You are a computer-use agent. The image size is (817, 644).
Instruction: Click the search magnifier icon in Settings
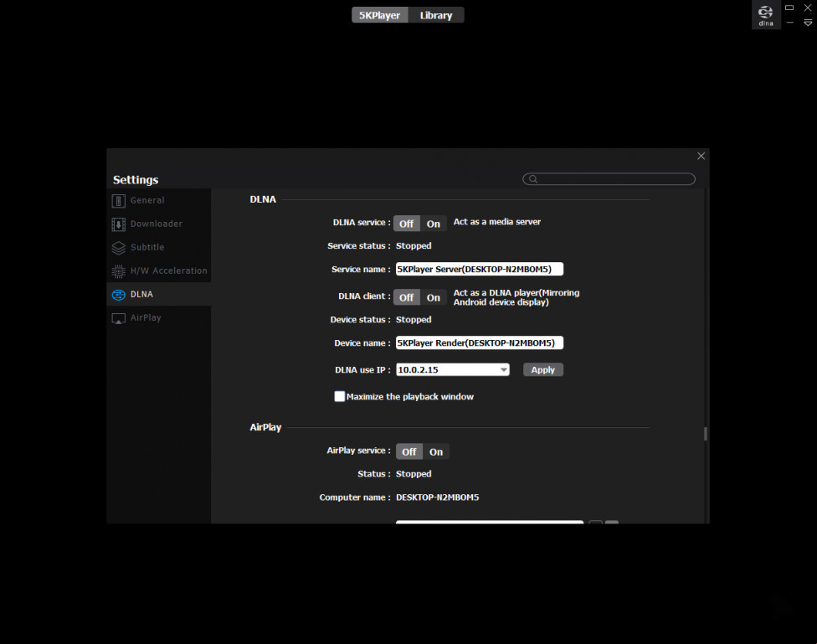pos(533,179)
